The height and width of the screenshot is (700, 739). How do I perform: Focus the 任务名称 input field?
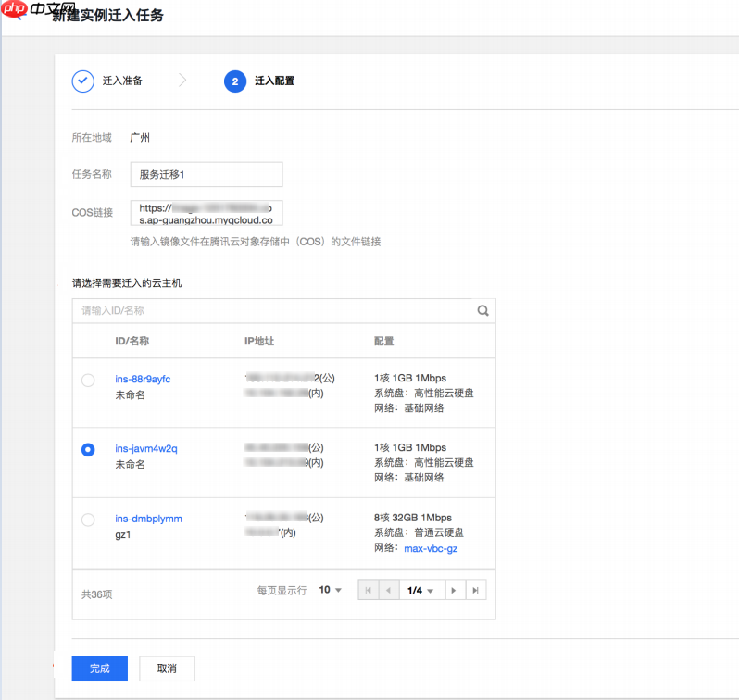click(207, 174)
